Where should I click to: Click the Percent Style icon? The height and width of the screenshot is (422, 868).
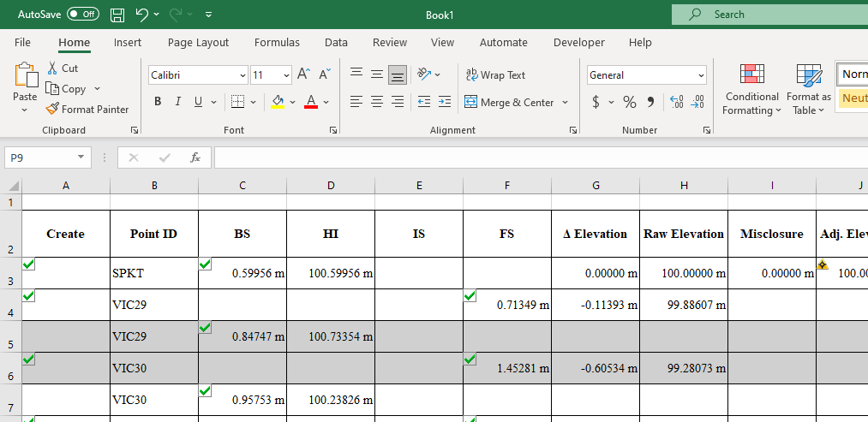pos(630,103)
